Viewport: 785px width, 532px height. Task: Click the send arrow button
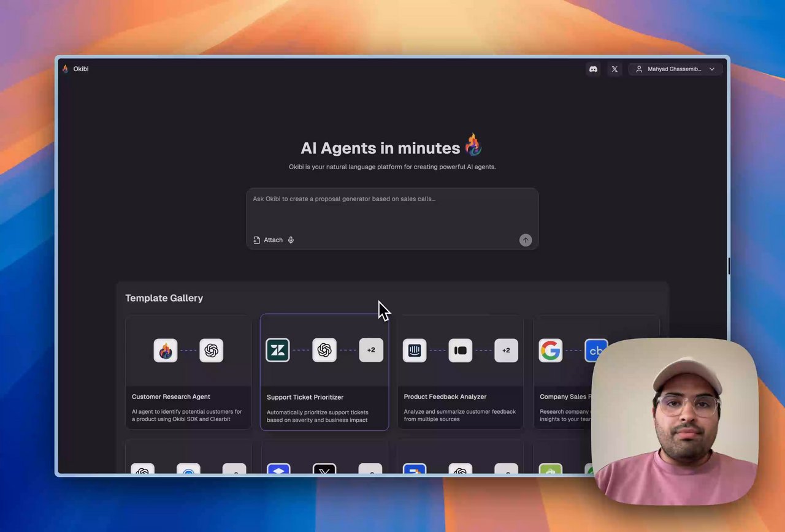click(526, 240)
